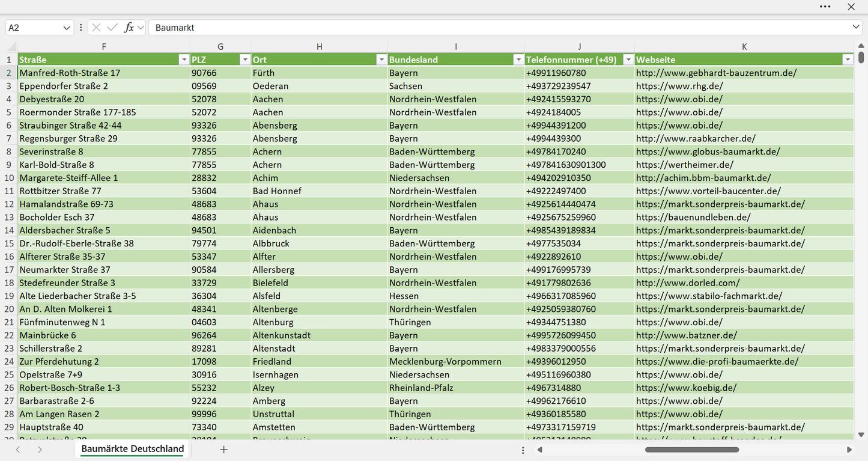Open link https://www.globus-baumarkt.de/
Screen dimensions: 868x461
(x=708, y=151)
